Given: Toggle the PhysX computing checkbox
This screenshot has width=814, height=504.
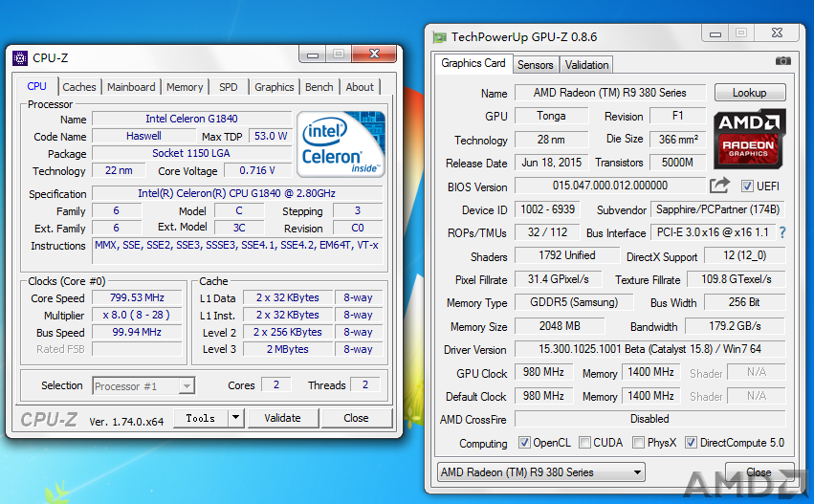Looking at the screenshot, I should 639,442.
